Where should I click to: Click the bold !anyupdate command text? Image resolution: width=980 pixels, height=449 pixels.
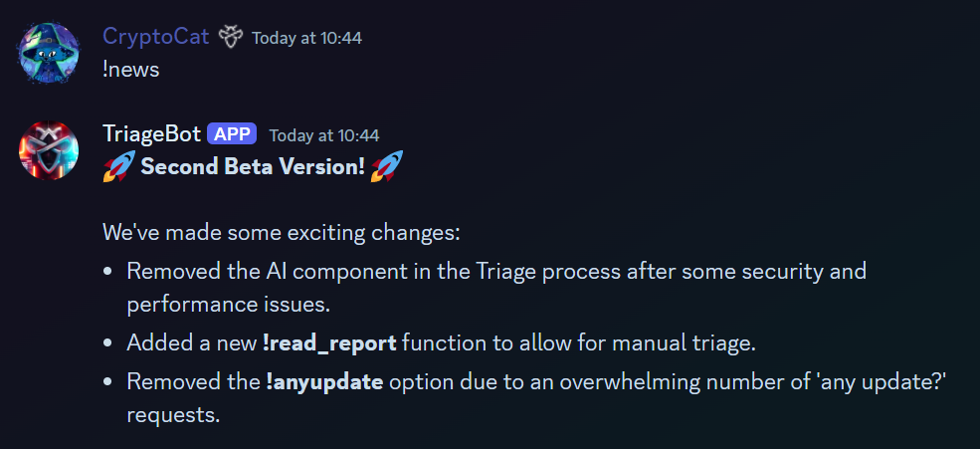324,382
